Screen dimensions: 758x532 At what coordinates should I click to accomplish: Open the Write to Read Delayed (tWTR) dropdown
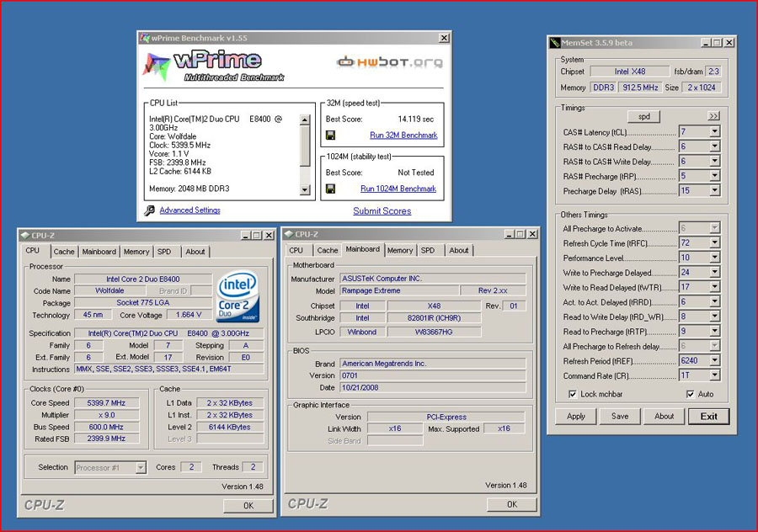click(714, 287)
